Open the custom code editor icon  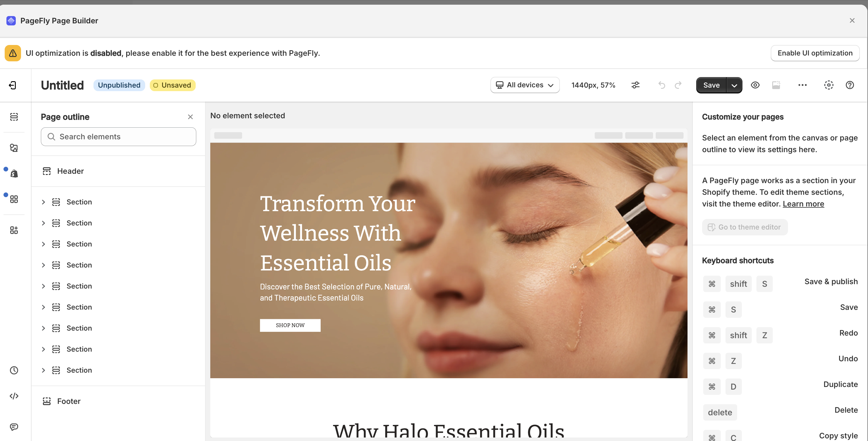(x=14, y=396)
